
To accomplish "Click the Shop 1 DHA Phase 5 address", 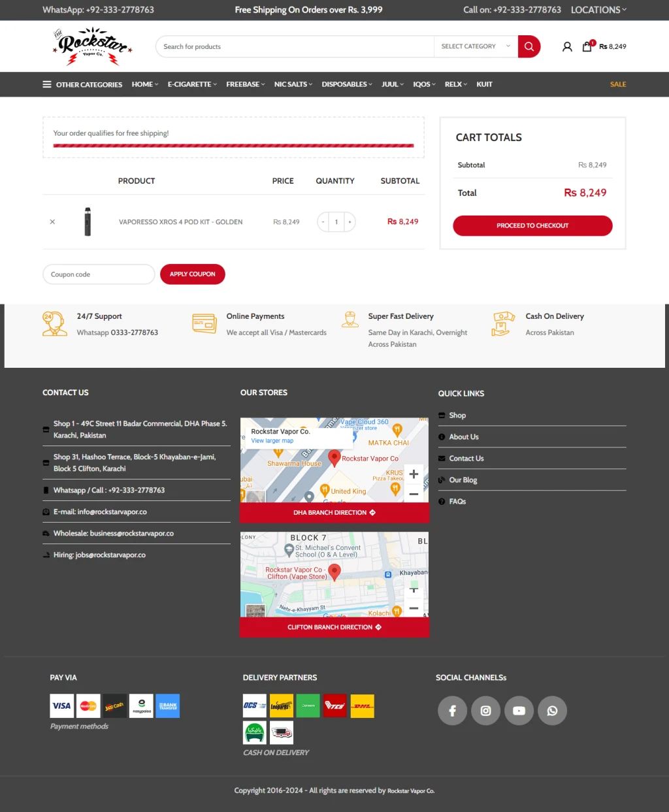I will pyautogui.click(x=140, y=429).
